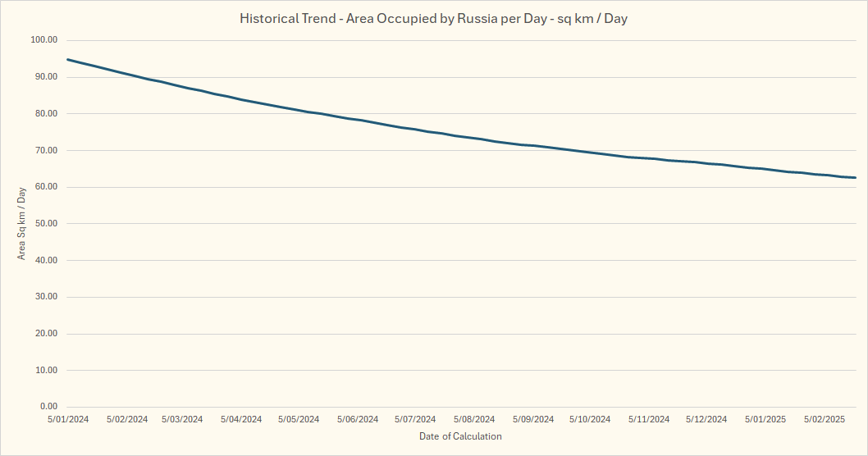Click the 5/01/2025 date label
The width and height of the screenshot is (868, 456).
point(765,419)
